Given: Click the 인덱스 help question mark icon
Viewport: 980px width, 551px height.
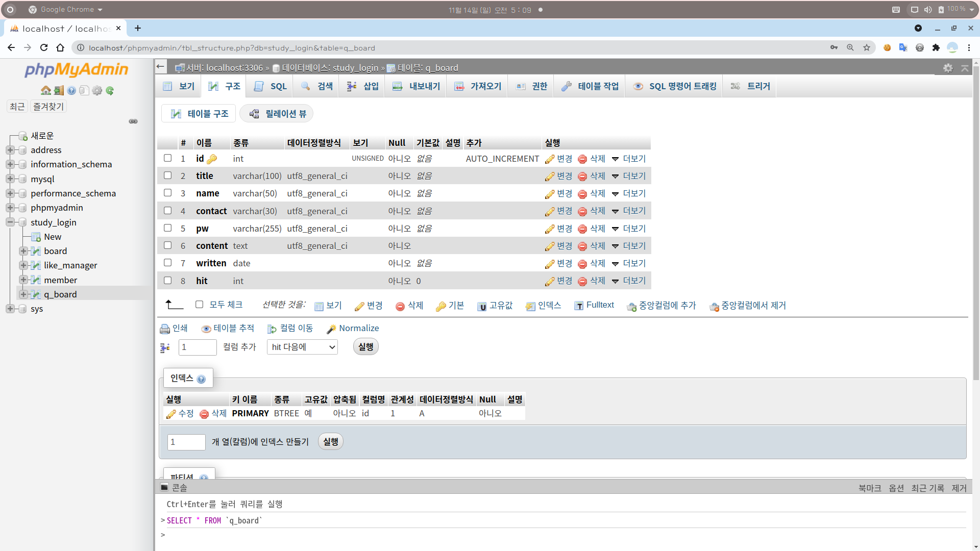Looking at the screenshot, I should (201, 379).
